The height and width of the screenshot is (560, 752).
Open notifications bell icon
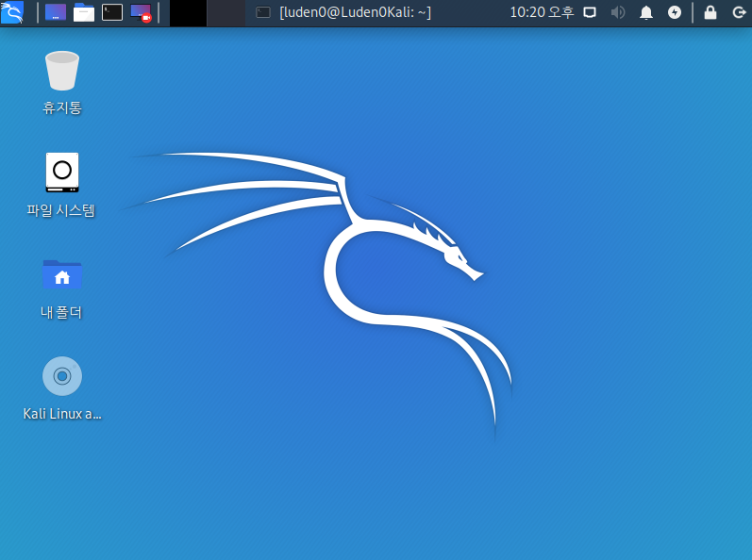click(646, 12)
